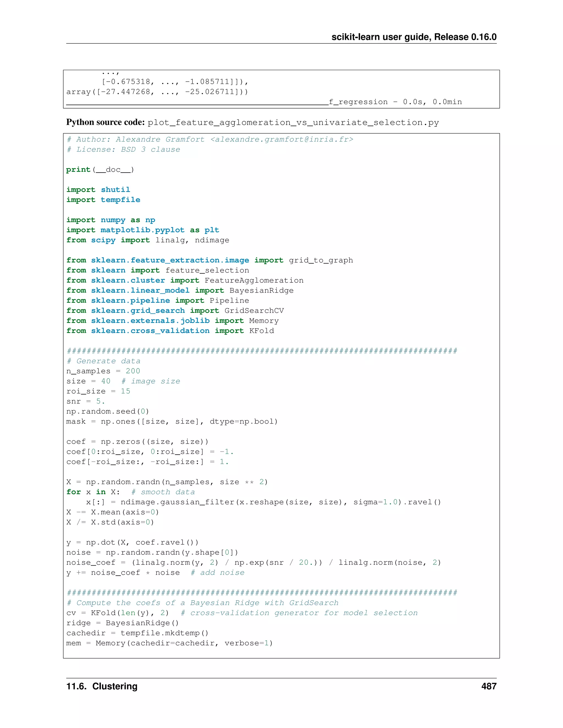Click the 'y += noise_coef * noise' line
Viewport: 563px width, 728px height.
[155, 572]
